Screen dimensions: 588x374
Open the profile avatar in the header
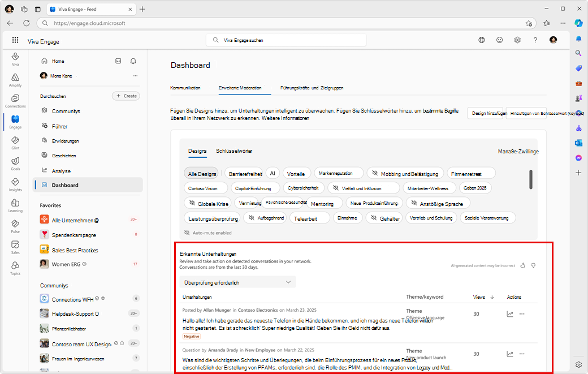(553, 40)
